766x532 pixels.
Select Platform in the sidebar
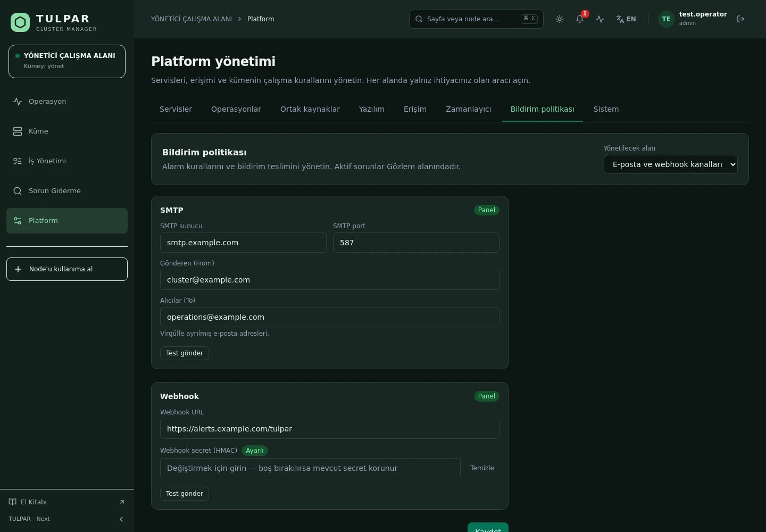[67, 221]
